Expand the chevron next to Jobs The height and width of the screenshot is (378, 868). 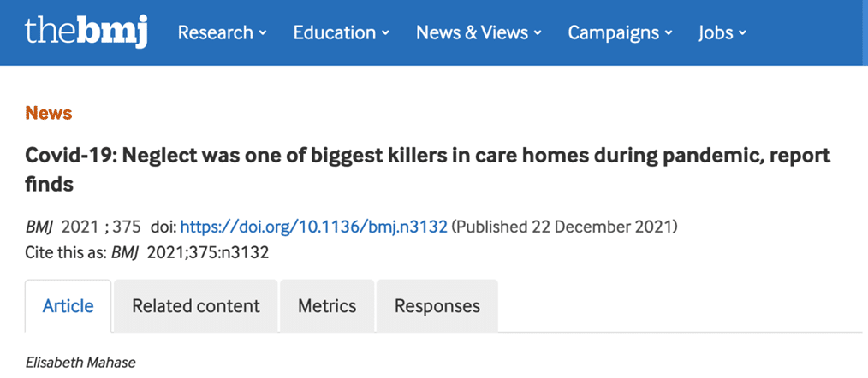coord(742,33)
